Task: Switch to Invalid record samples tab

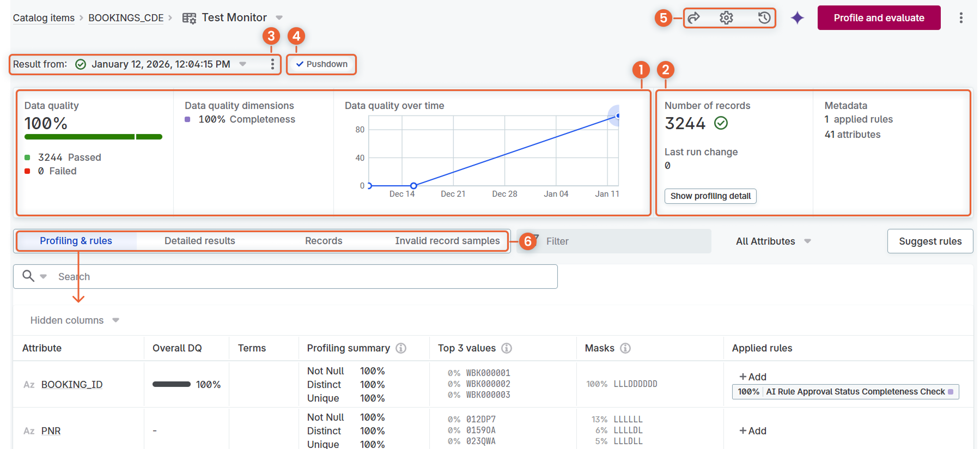Action: (x=447, y=241)
